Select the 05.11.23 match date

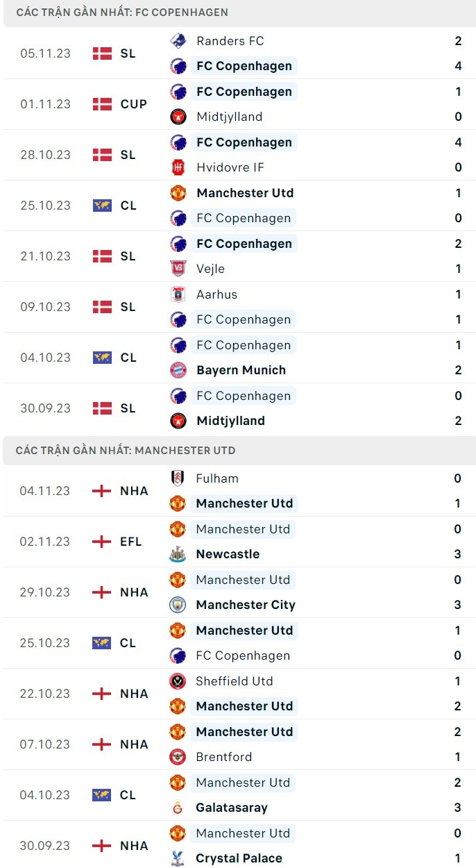46,53
